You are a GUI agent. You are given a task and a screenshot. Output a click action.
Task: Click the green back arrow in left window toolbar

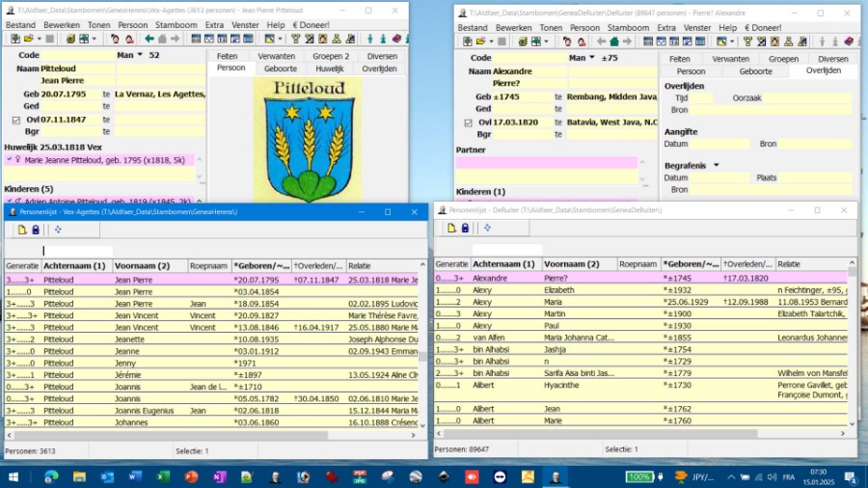pyautogui.click(x=149, y=40)
